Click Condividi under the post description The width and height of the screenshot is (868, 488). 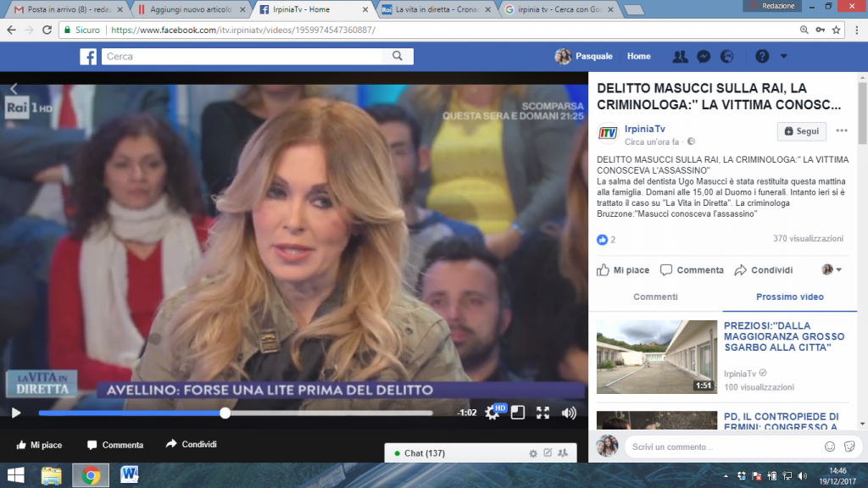[x=763, y=270]
